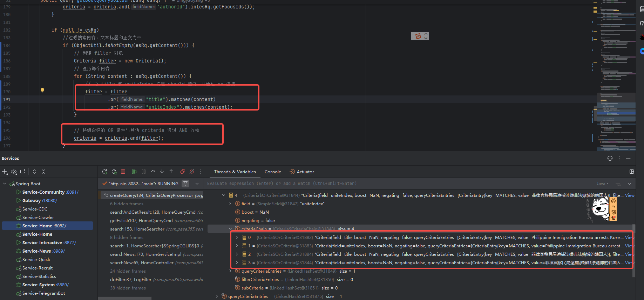
Task: Open the Gateway :18080/ link
Action: [49, 201]
